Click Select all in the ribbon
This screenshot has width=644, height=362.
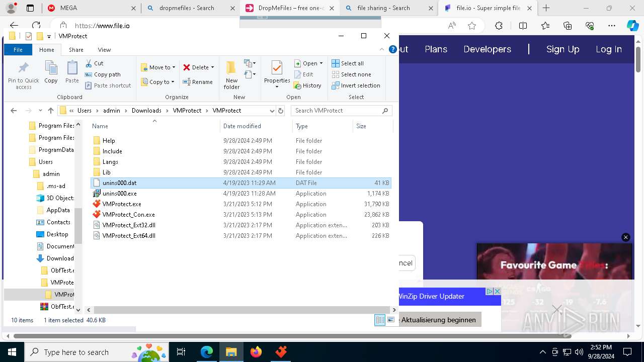(348, 63)
